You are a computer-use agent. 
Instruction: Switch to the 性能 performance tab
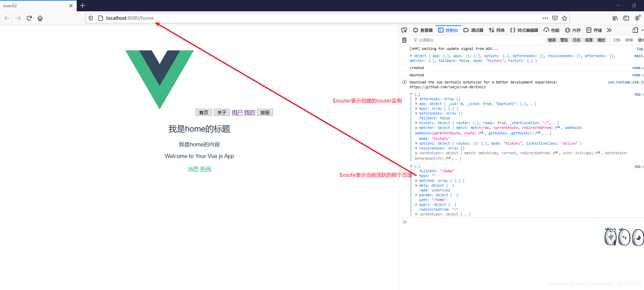[x=552, y=30]
